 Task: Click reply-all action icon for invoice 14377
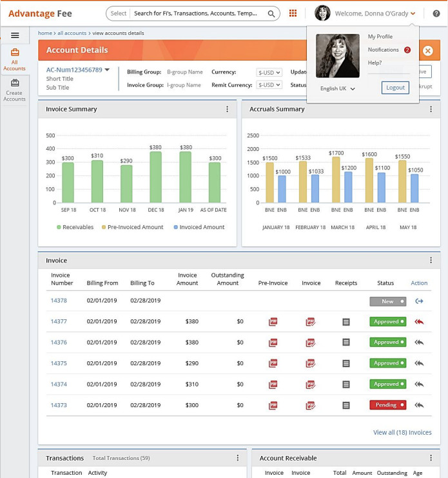coord(419,321)
